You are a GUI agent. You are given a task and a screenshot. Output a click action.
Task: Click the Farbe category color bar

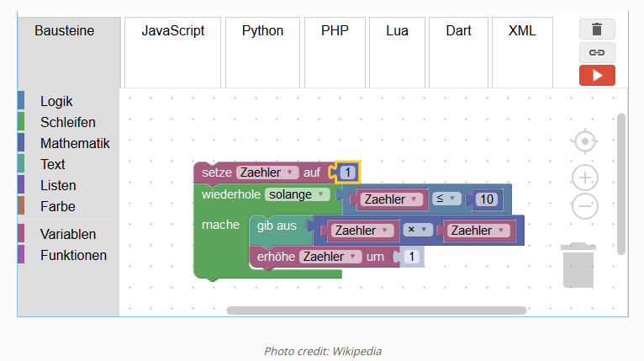point(21,206)
